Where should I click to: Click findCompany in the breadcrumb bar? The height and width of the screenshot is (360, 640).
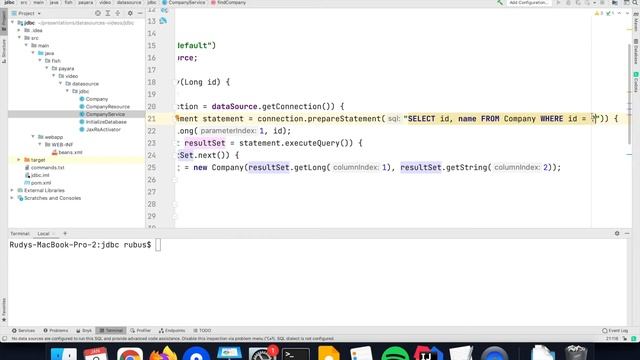pyautogui.click(x=229, y=2)
